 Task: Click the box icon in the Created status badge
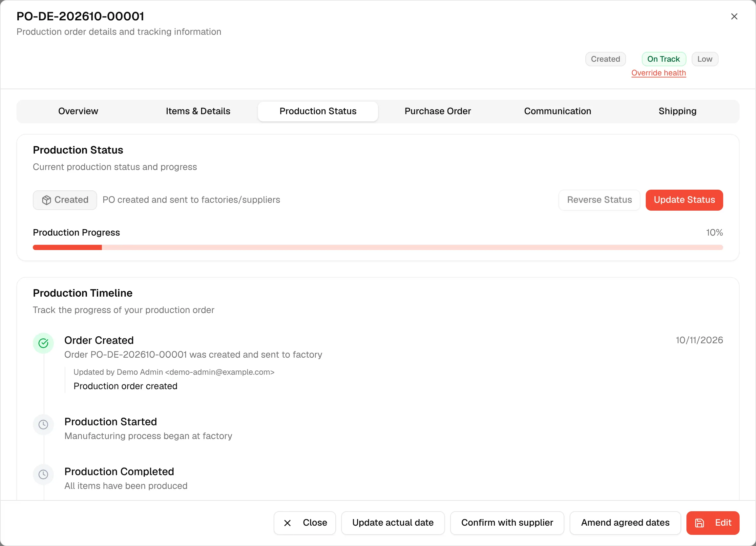(x=46, y=200)
